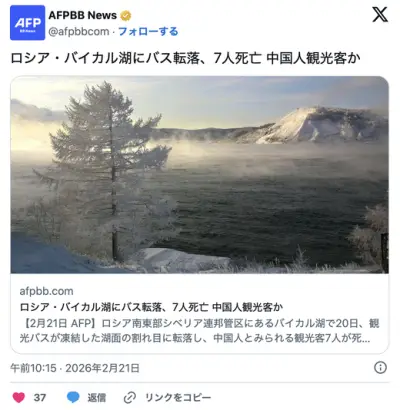Open the circled info icon
This screenshot has height=410, width=400.
380,368
